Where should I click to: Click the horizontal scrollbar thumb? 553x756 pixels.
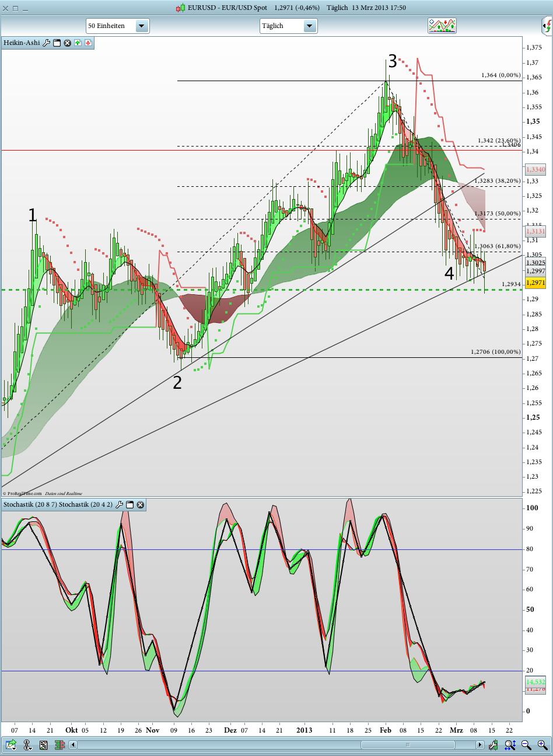[408, 745]
